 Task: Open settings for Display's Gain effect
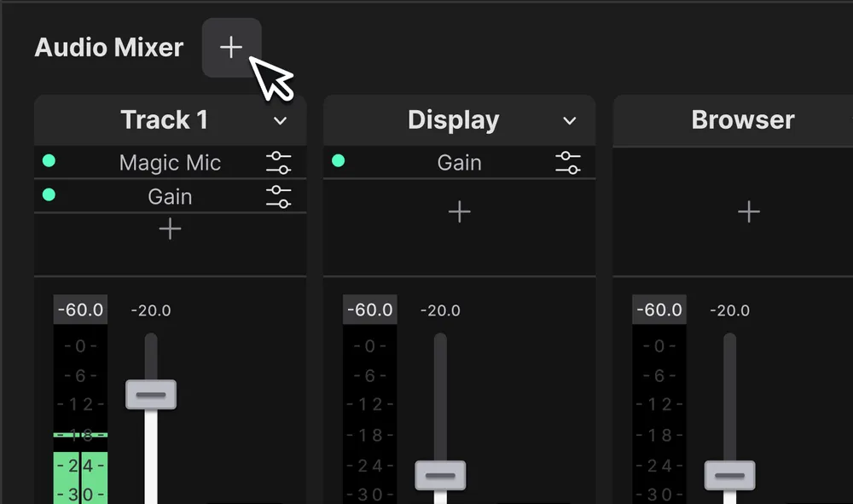568,162
